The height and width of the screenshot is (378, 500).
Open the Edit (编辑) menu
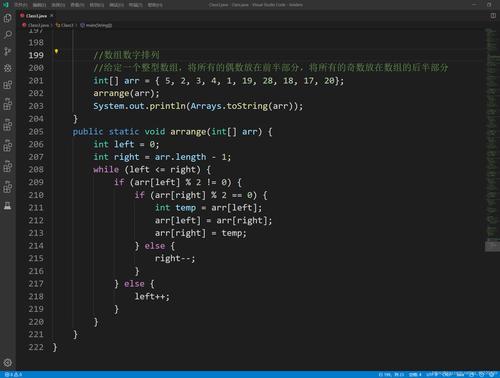(39, 5)
